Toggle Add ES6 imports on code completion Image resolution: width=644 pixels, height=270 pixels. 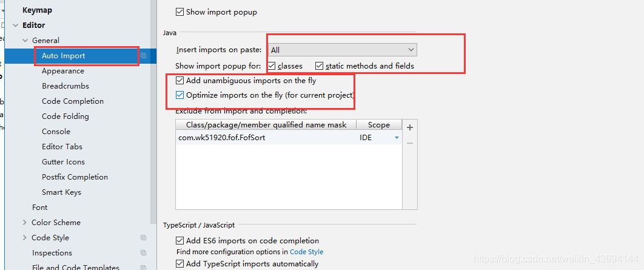pos(179,240)
